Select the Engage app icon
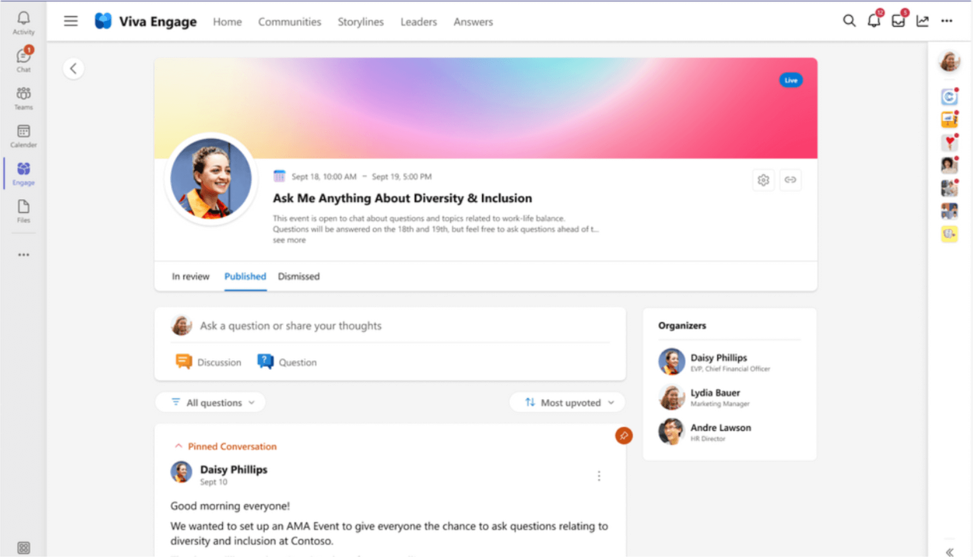 point(23,174)
